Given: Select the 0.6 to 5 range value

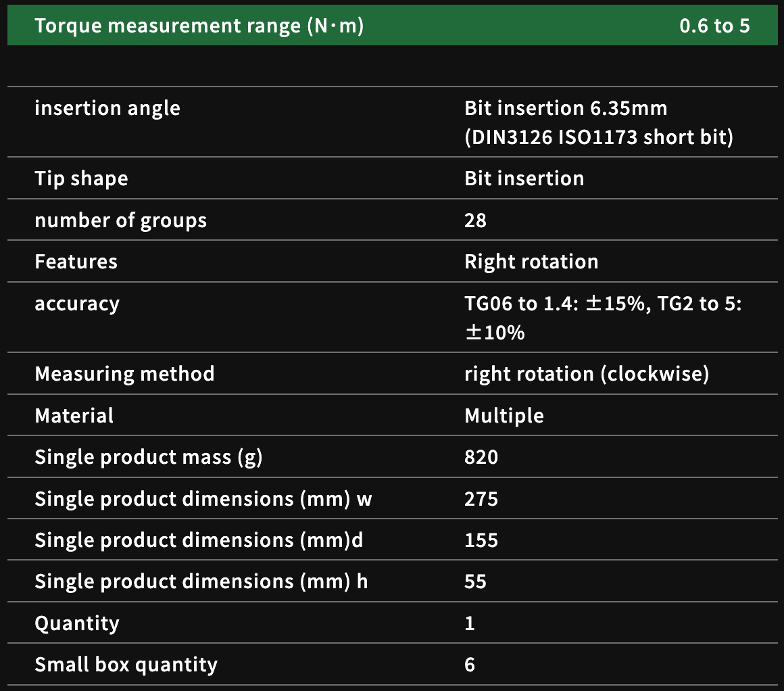Looking at the screenshot, I should [x=714, y=26].
